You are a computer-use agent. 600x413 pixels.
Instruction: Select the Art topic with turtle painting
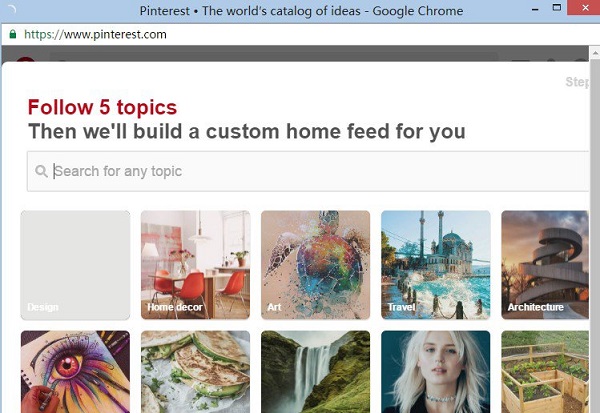[316, 265]
